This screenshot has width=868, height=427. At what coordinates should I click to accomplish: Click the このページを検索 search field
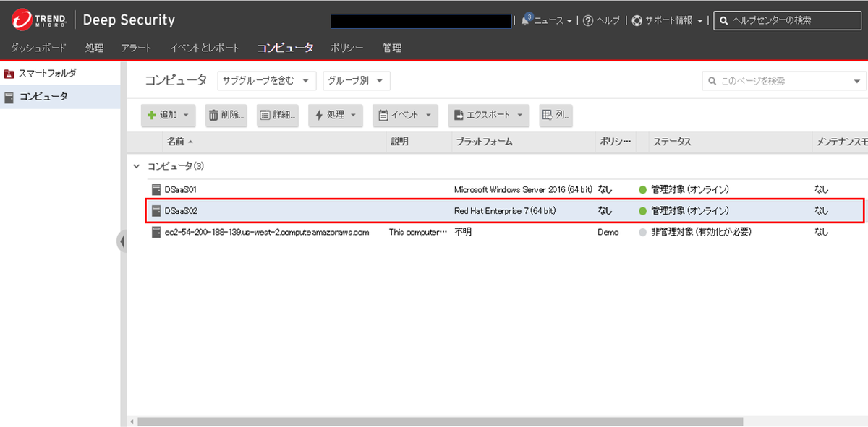coord(783,81)
